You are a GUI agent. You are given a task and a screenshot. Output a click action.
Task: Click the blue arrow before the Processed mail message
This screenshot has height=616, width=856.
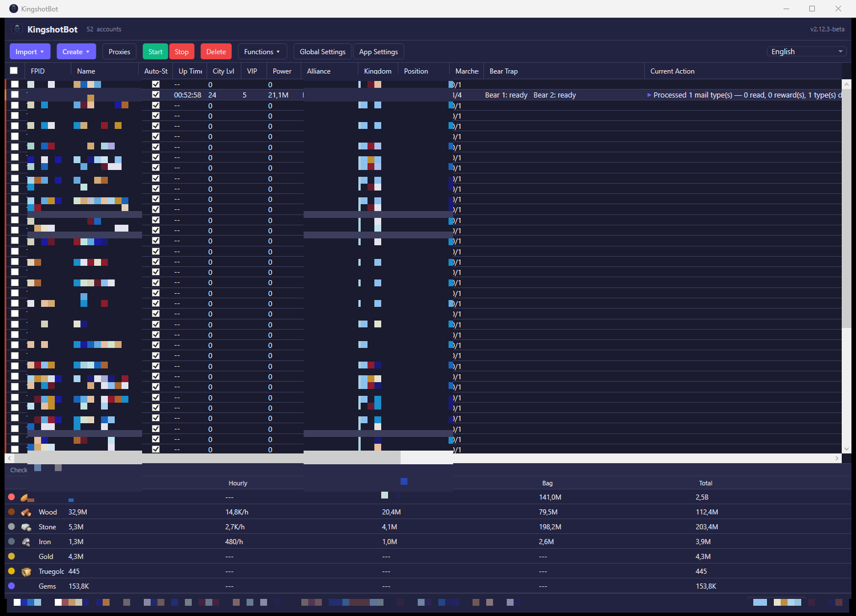coord(649,95)
